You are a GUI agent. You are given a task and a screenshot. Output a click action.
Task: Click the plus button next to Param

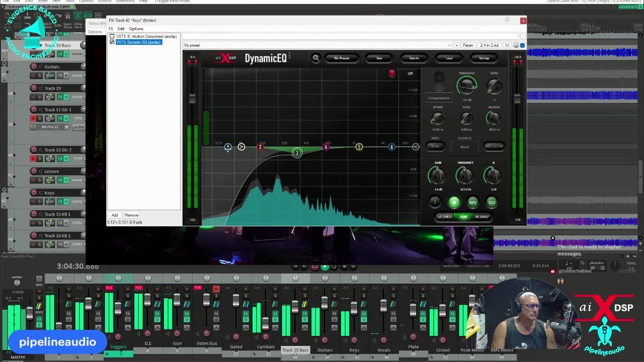pyautogui.click(x=457, y=45)
